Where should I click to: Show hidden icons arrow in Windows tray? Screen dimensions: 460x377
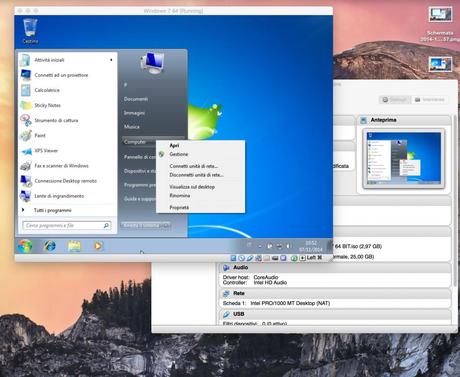coord(260,246)
